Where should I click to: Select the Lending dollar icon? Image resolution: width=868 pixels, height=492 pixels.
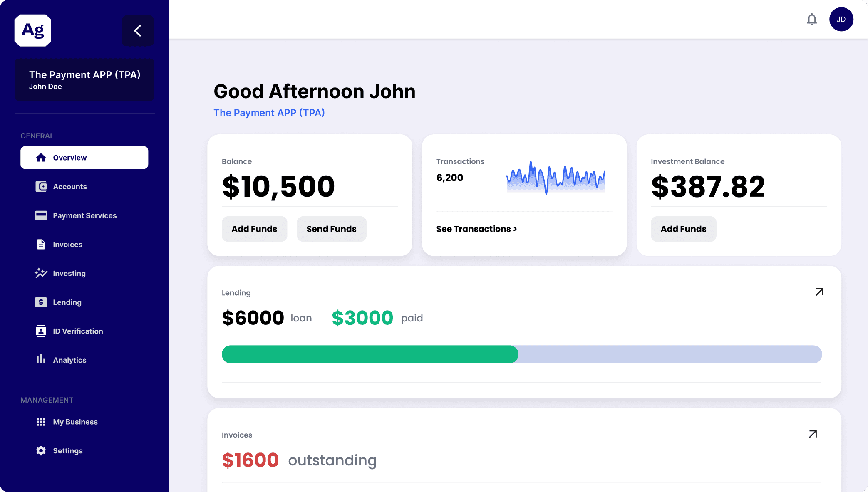coord(41,302)
